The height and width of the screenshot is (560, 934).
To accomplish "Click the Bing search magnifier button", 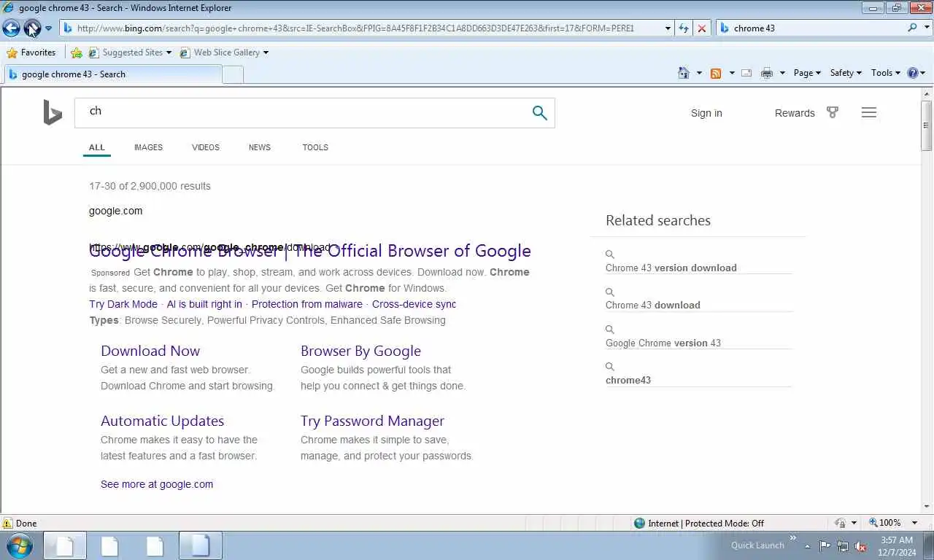I will click(x=539, y=113).
